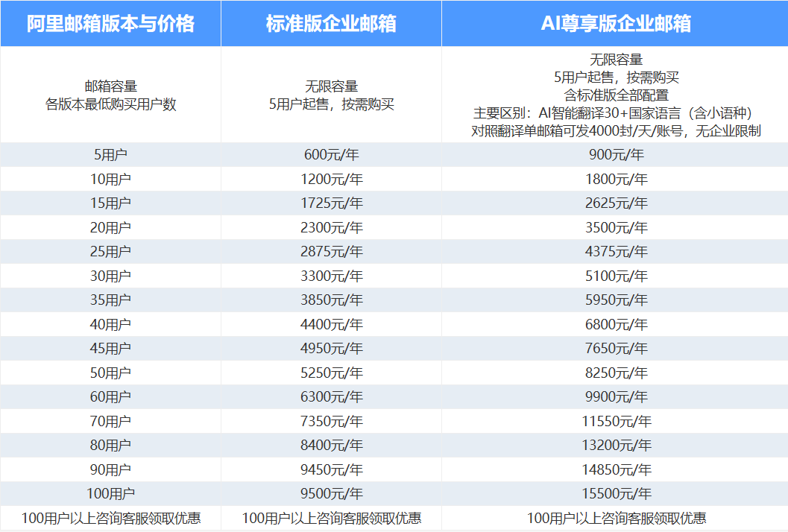Click the 1800元/年 price cell
The image size is (788, 532).
point(616,179)
